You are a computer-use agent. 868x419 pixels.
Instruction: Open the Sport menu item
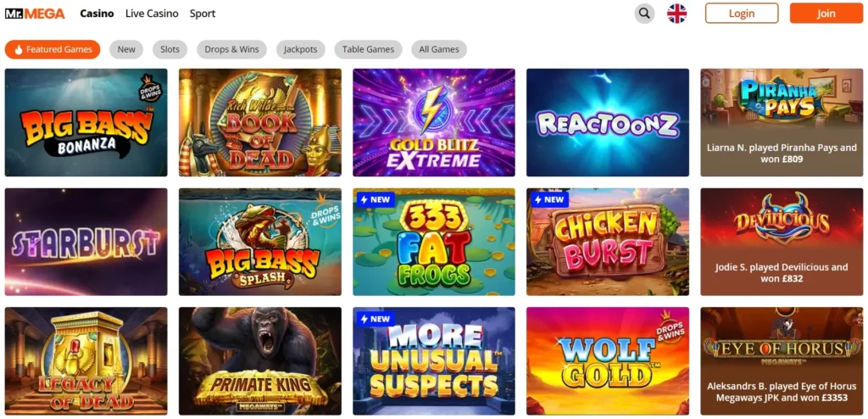[x=203, y=14]
